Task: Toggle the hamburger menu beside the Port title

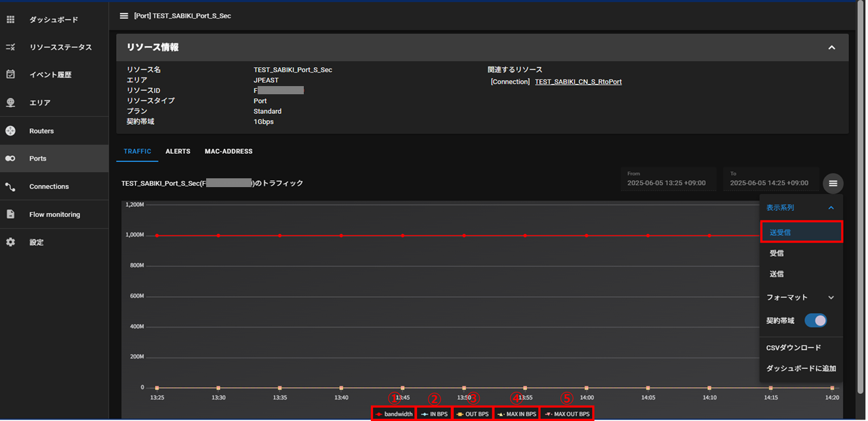Action: click(x=123, y=16)
